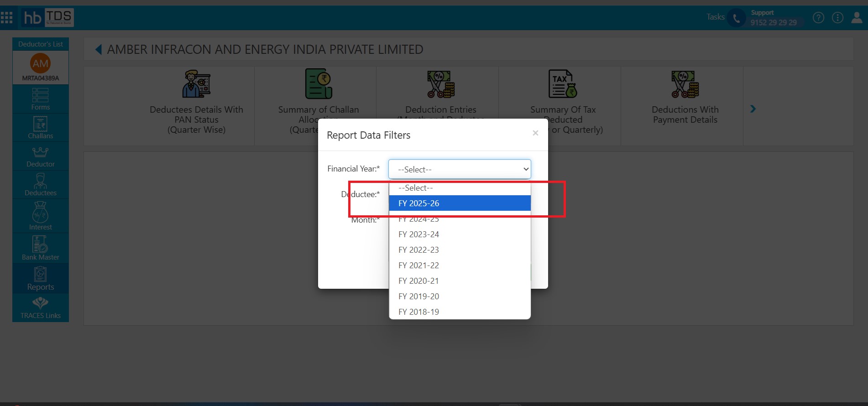Open the info circle icon

(837, 18)
